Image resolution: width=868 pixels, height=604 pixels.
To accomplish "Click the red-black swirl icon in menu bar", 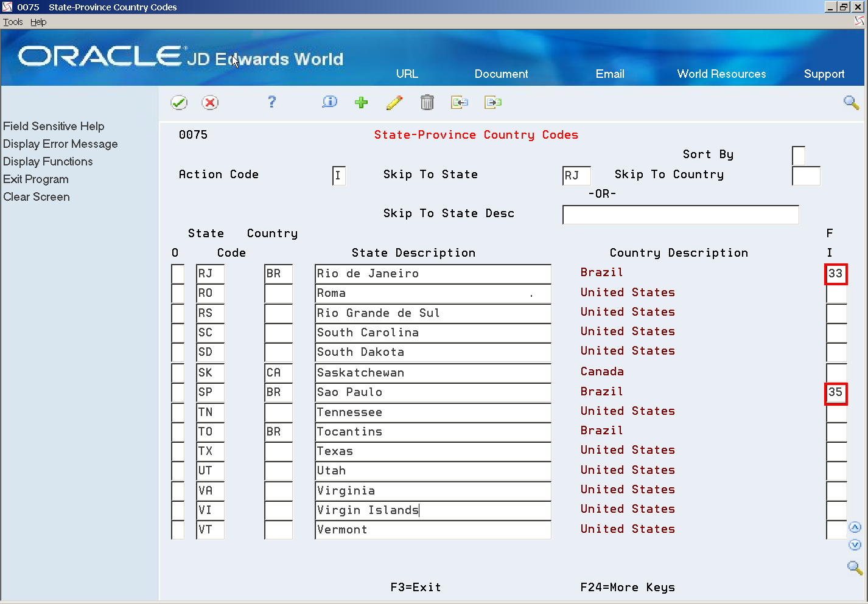I will click(859, 21).
